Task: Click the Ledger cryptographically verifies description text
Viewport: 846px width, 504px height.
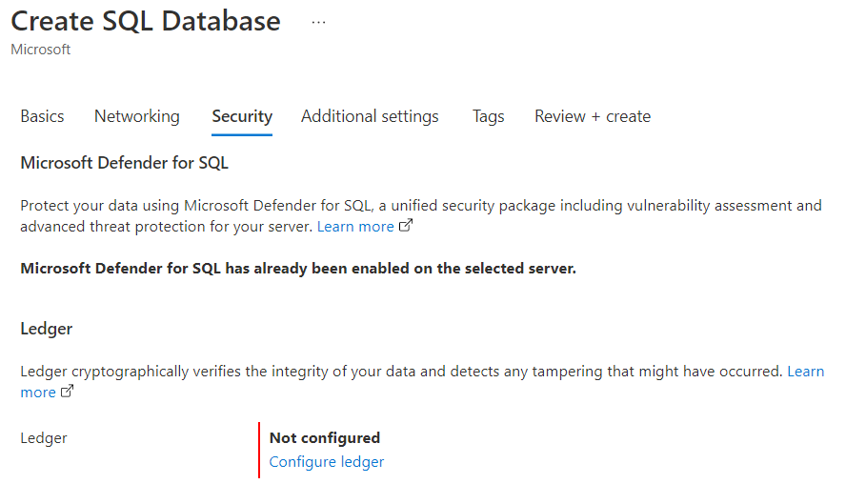Action: coord(401,372)
